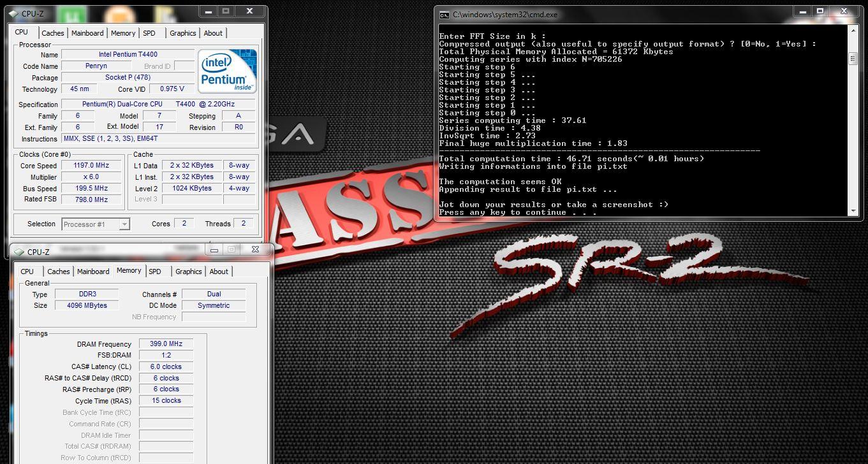Minimize the top CPU-Z window
The image size is (868, 464).
[207, 11]
